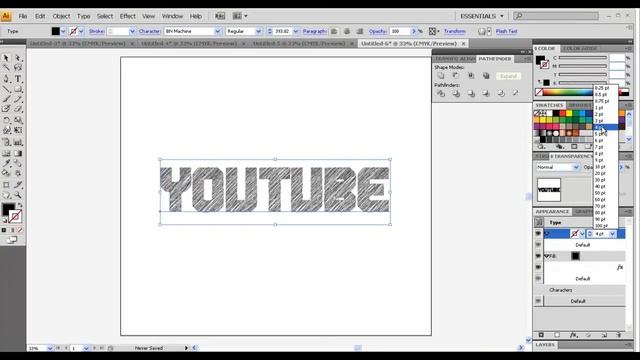Select the Mesh tool
640x360 pixels.
click(x=6, y=153)
